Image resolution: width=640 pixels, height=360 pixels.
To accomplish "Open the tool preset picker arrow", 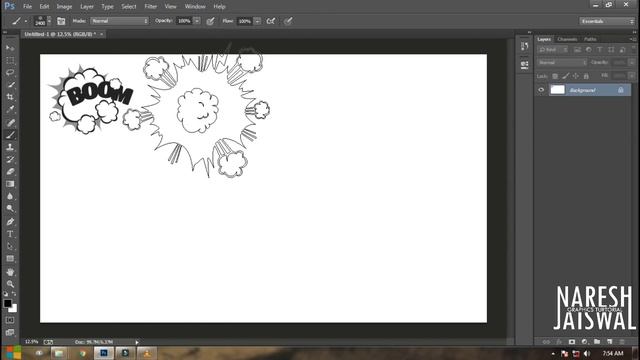I will click(26, 21).
